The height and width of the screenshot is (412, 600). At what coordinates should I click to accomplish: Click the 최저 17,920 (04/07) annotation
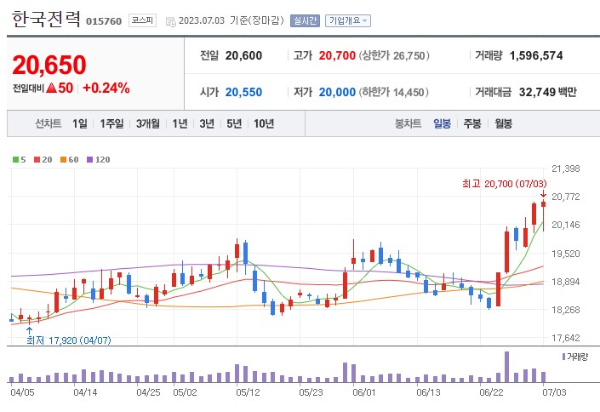(69, 340)
